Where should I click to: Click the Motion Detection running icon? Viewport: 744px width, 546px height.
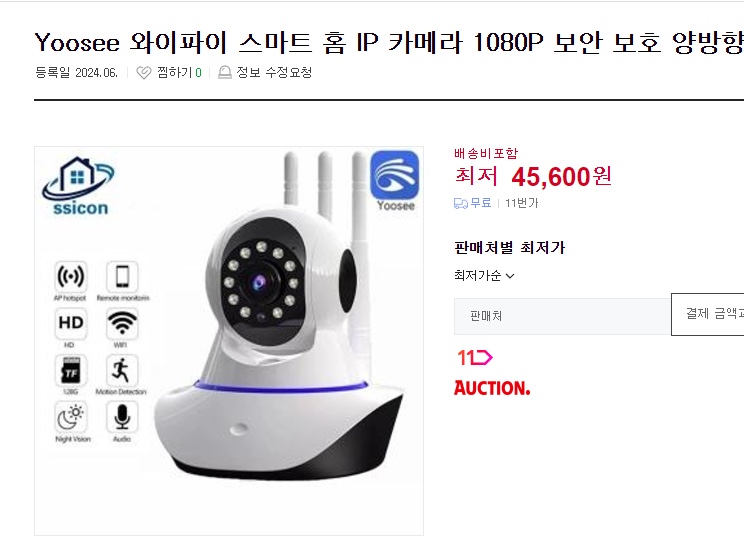[122, 370]
